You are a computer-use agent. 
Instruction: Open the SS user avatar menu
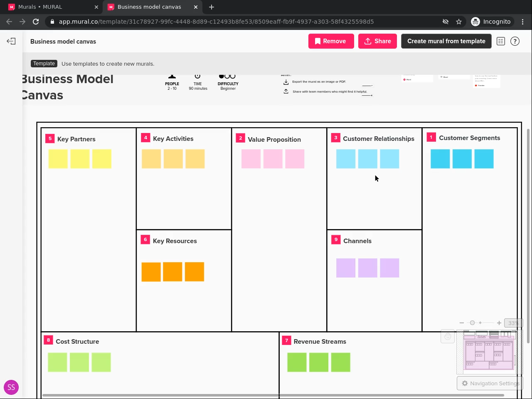[x=11, y=387]
